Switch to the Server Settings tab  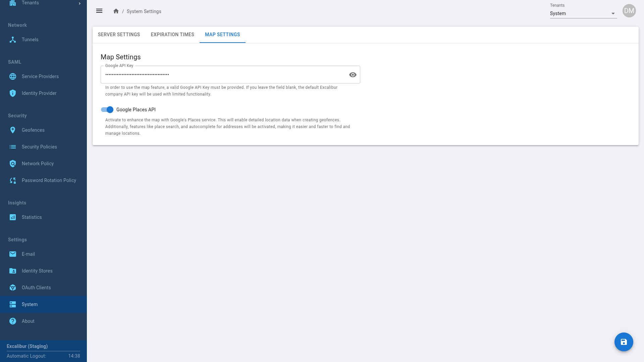119,35
